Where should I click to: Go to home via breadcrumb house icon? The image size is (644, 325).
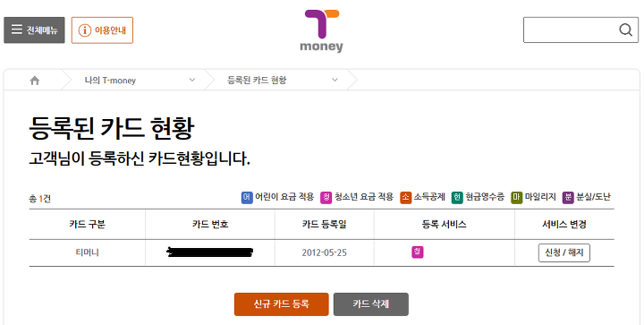35,81
